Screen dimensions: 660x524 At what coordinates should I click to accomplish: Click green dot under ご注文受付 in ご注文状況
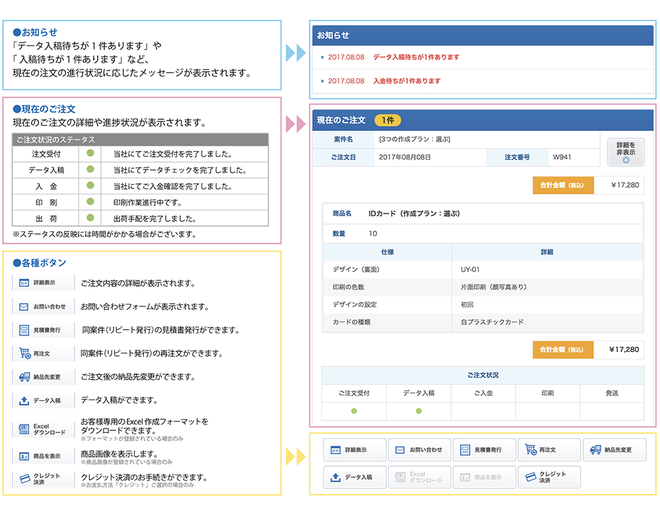pos(354,411)
